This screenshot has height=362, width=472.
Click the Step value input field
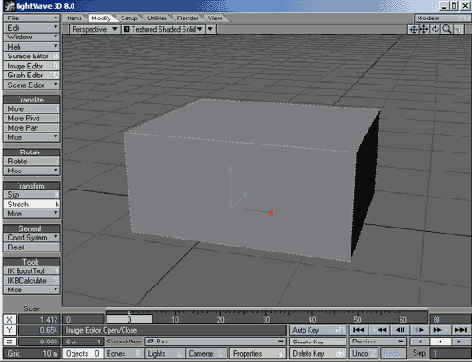(x=450, y=353)
